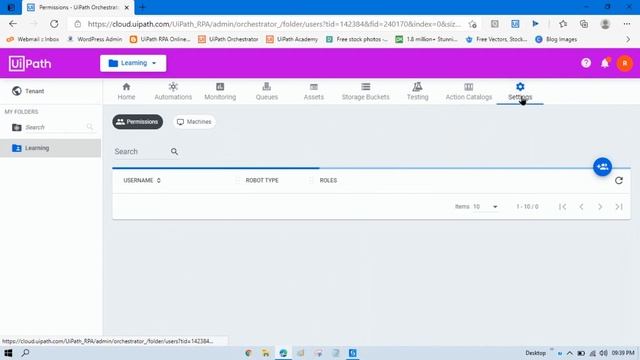Viewport: 640px width, 360px height.
Task: Show hidden system tray icons
Action: (x=570, y=353)
